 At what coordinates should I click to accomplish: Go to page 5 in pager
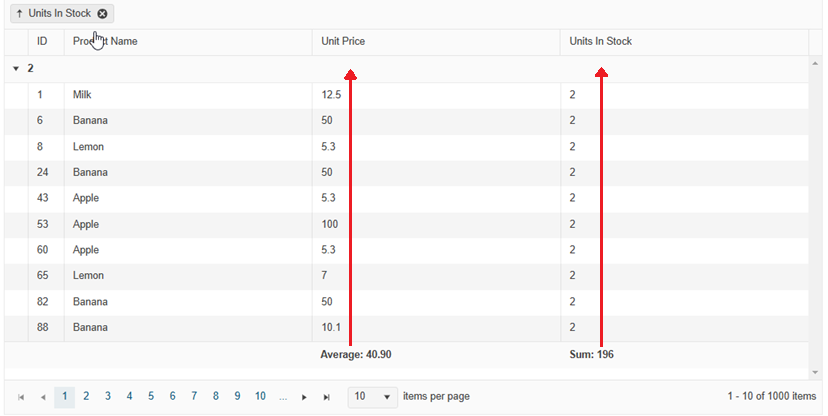(x=151, y=397)
